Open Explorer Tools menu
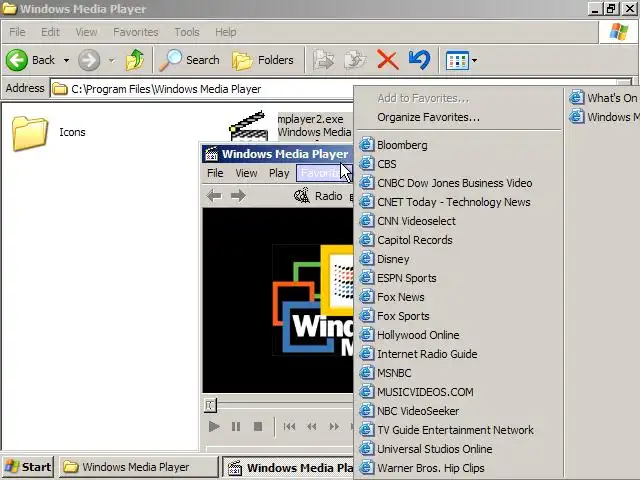This screenshot has height=480, width=640. coord(187,32)
